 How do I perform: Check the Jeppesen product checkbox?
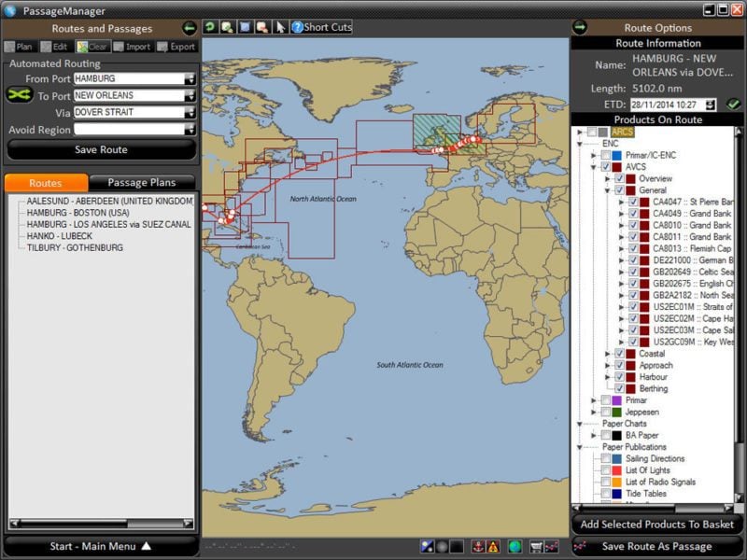click(x=605, y=412)
